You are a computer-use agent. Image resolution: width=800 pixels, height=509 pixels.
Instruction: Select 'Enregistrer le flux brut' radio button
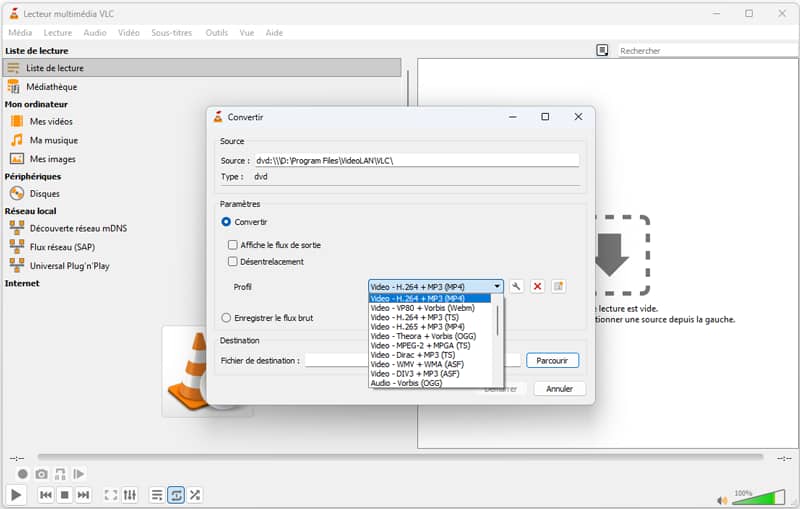click(226, 318)
